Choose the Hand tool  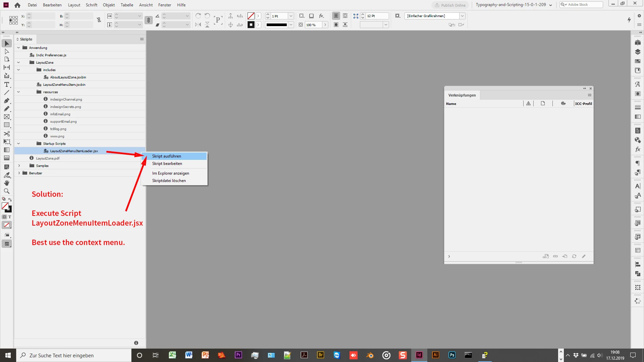click(7, 183)
